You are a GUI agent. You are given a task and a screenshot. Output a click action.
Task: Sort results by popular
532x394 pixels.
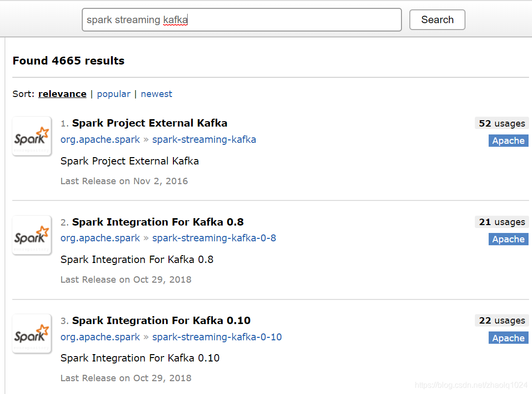(114, 94)
